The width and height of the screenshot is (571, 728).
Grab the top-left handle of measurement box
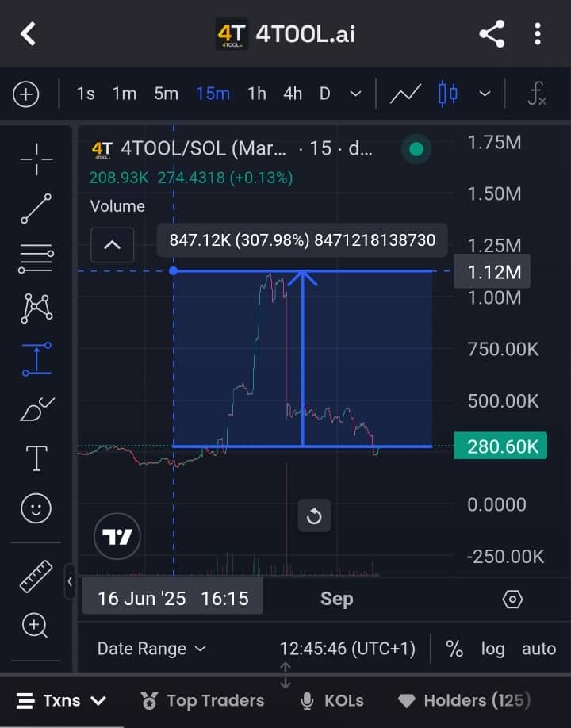173,270
